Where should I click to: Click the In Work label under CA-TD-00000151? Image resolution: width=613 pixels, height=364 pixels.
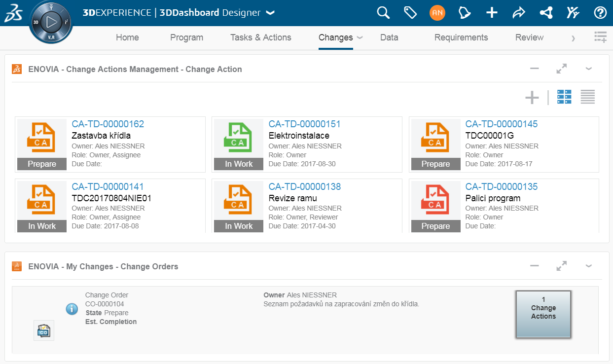(239, 164)
